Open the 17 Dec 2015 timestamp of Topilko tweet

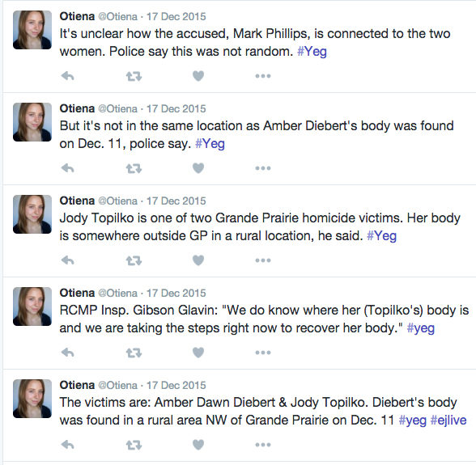tap(176, 201)
